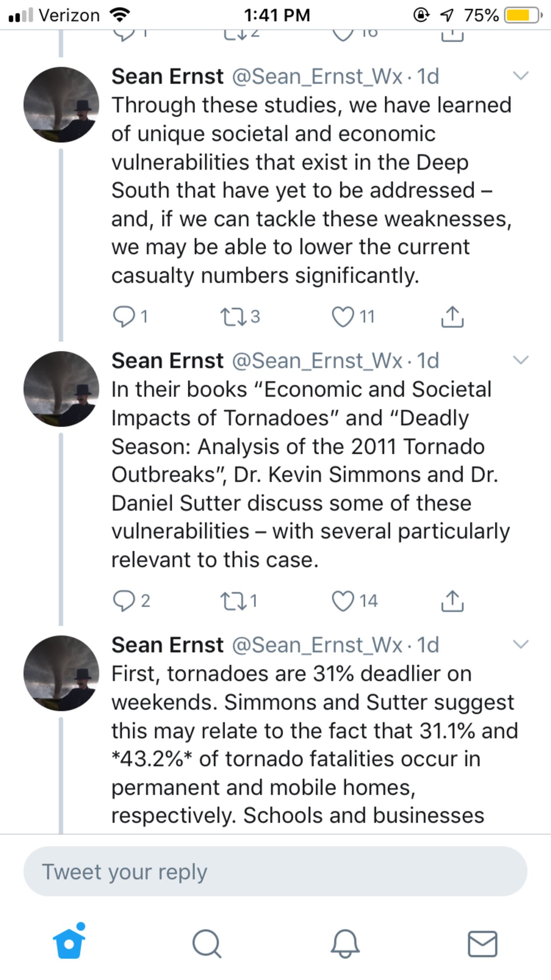Tap Sean Ernst name on second tweet
The width and height of the screenshot is (551, 980).
167,360
